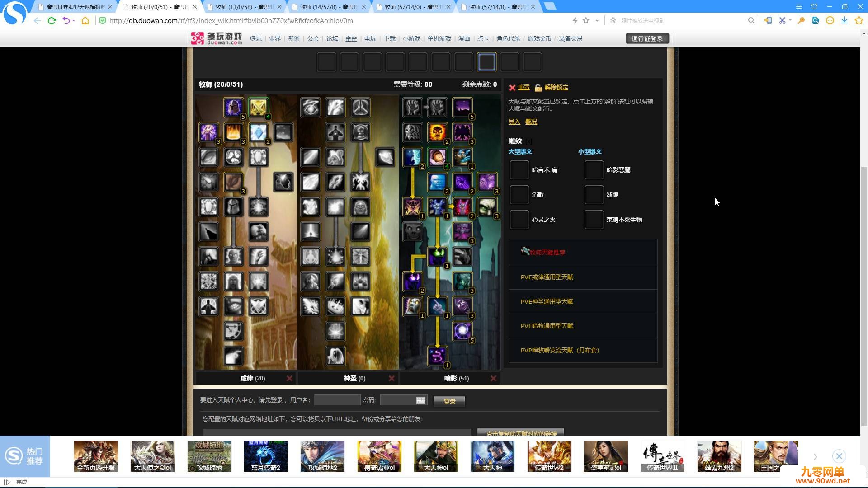Image resolution: width=868 pixels, height=488 pixels.
Task: Open 公会 in the duowan navigation bar
Action: (313, 38)
